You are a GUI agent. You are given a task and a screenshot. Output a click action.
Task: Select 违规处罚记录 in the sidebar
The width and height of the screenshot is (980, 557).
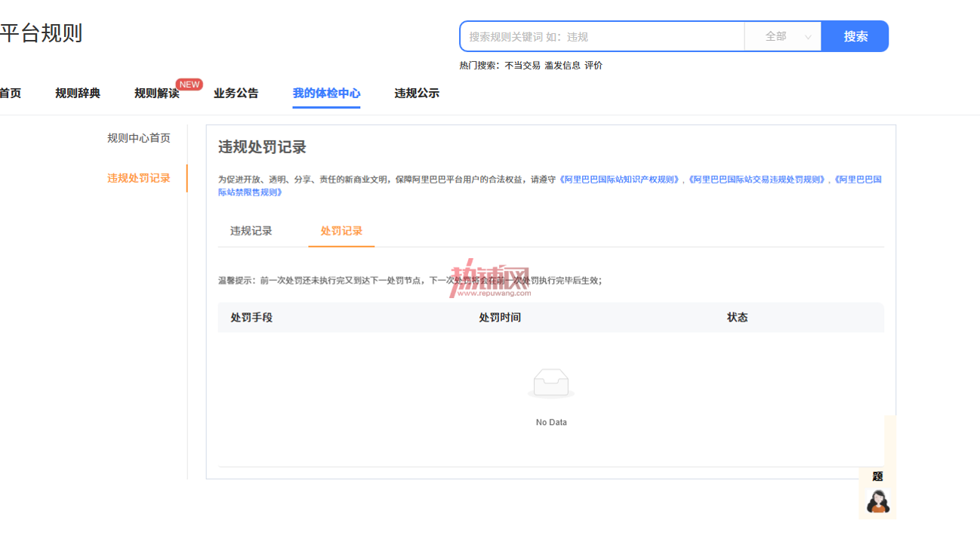(x=139, y=178)
